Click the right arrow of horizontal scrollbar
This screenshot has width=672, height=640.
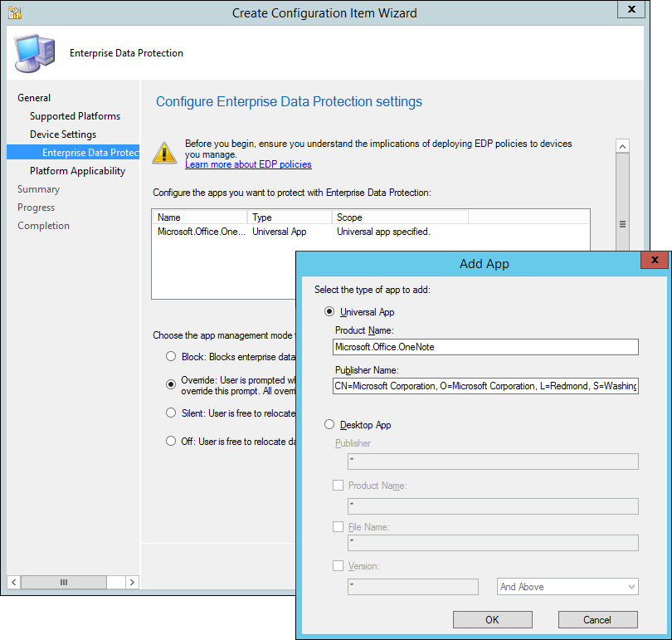[x=133, y=583]
